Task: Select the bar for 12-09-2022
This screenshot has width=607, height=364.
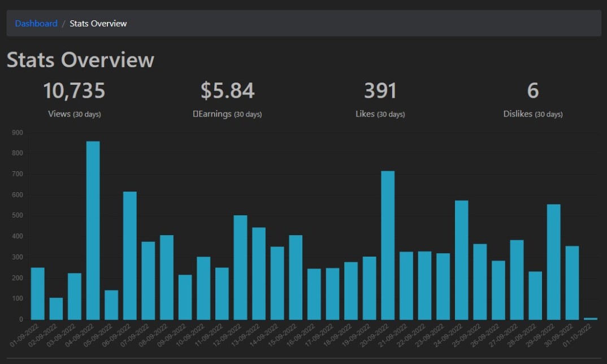Action: coord(240,267)
